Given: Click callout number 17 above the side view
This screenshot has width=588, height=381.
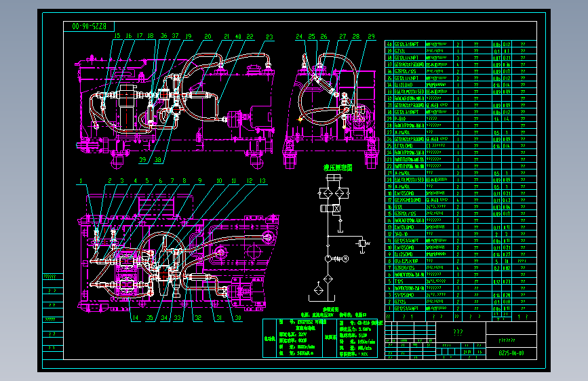Looking at the screenshot, I should tap(140, 36).
